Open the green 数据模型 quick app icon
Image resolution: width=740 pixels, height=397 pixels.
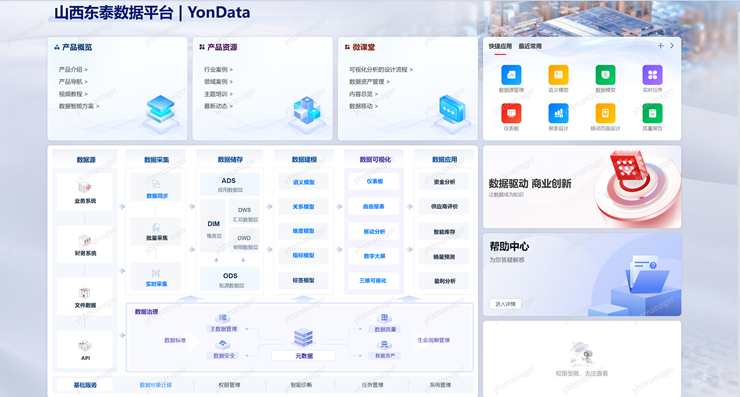pyautogui.click(x=605, y=75)
